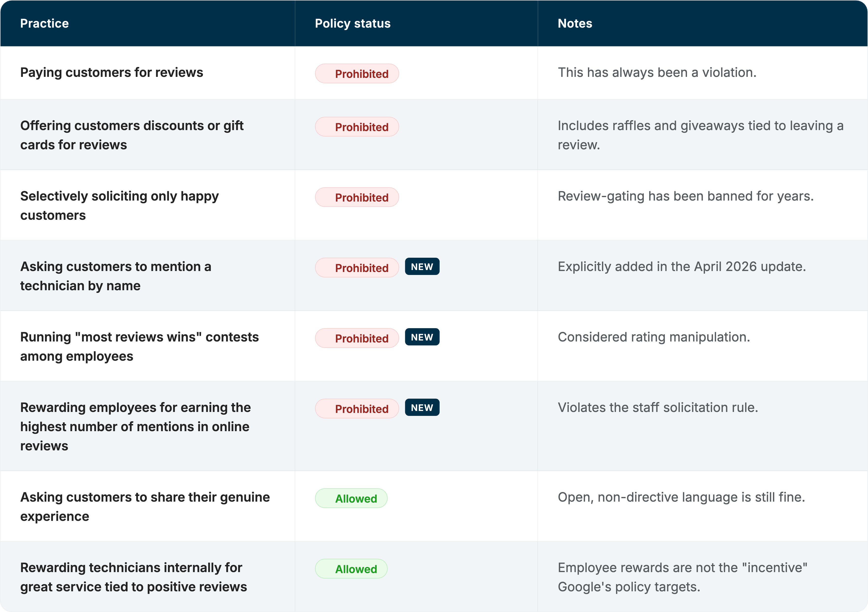868x612 pixels.
Task: Click NEW tag on most reviews wins contests row
Action: pos(422,337)
